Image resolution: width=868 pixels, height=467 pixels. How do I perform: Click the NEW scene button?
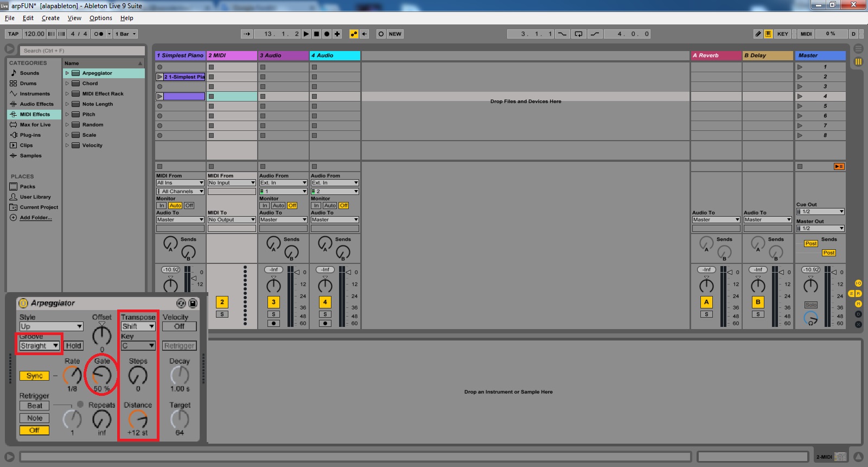395,34
